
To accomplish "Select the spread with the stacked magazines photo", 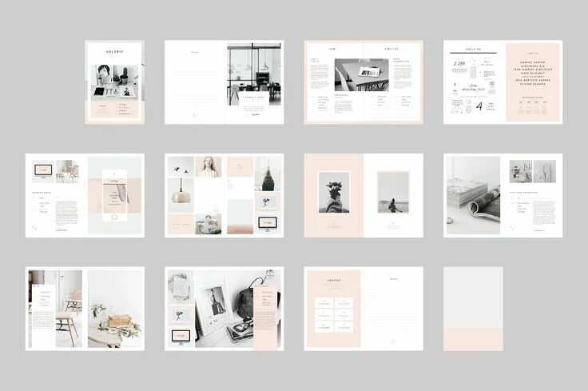I will pyautogui.click(x=503, y=195).
